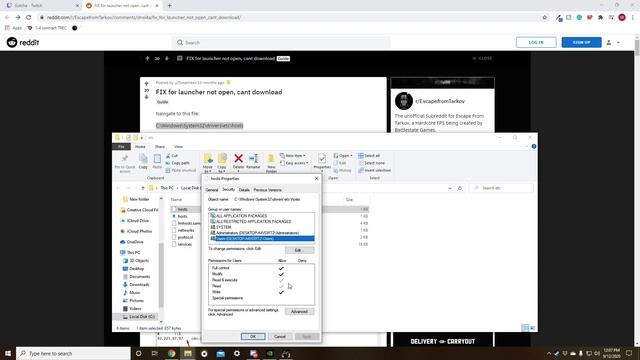640x360 pixels.
Task: Click the Name column header in Explorer
Action: pyautogui.click(x=176, y=200)
